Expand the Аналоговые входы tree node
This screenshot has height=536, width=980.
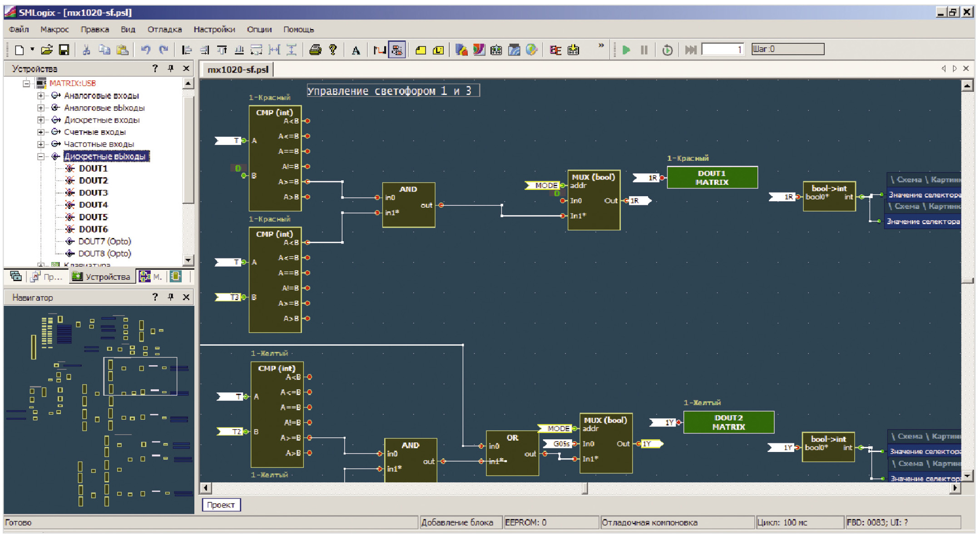pyautogui.click(x=41, y=96)
